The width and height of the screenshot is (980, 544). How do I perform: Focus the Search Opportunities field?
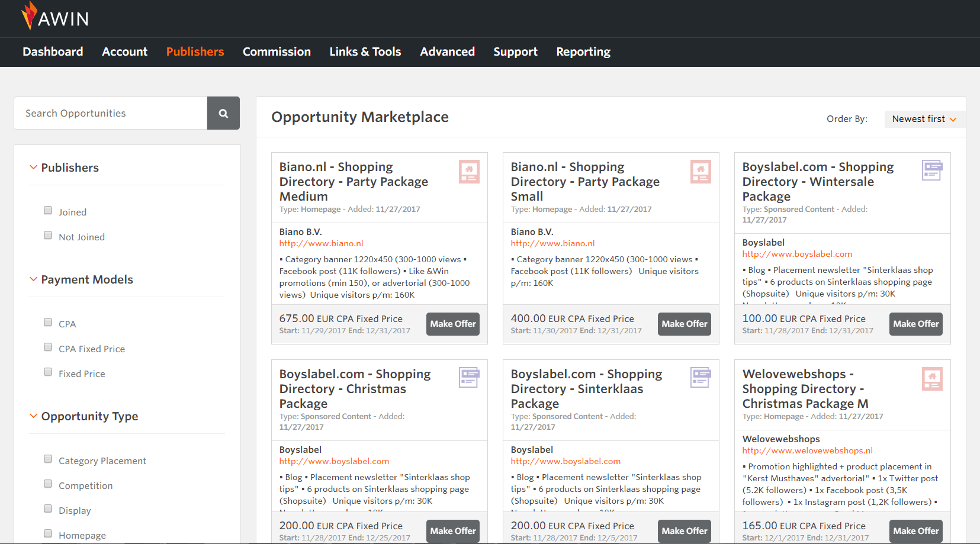click(111, 113)
